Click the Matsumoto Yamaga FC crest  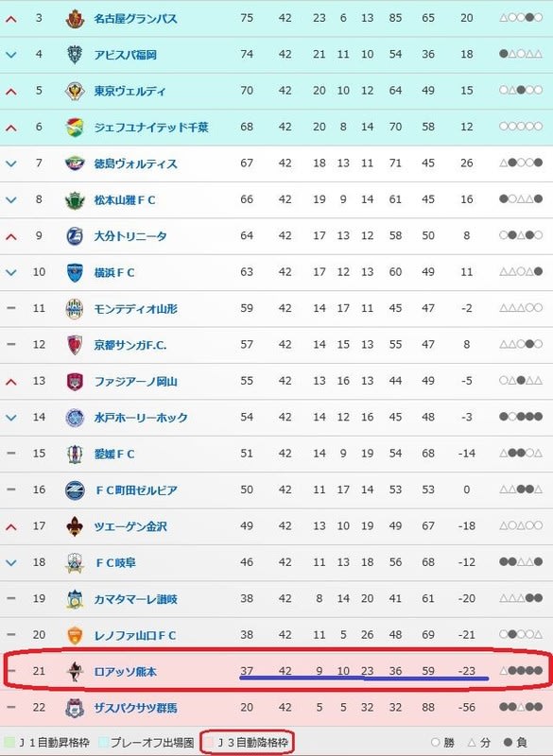75,200
